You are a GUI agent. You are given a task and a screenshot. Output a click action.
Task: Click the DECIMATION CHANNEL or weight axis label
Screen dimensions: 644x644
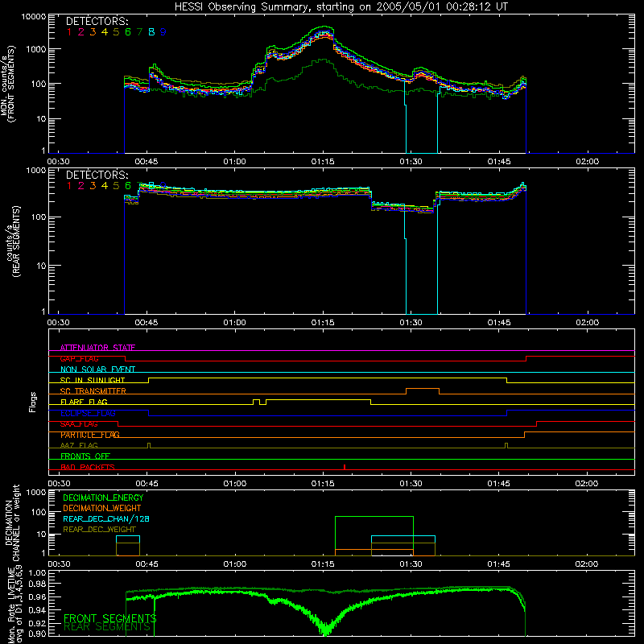click(12, 522)
